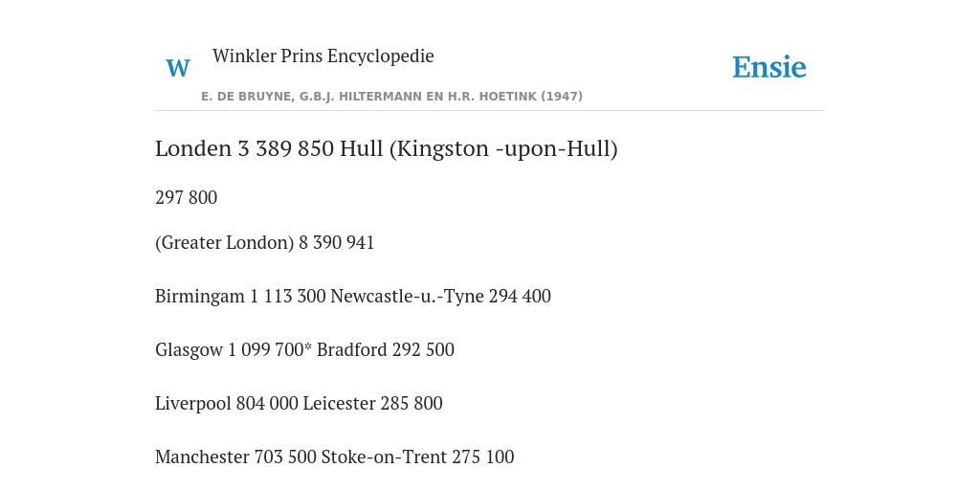This screenshot has width=980, height=490.
Task: Open the Ensie logo link
Action: point(769,68)
